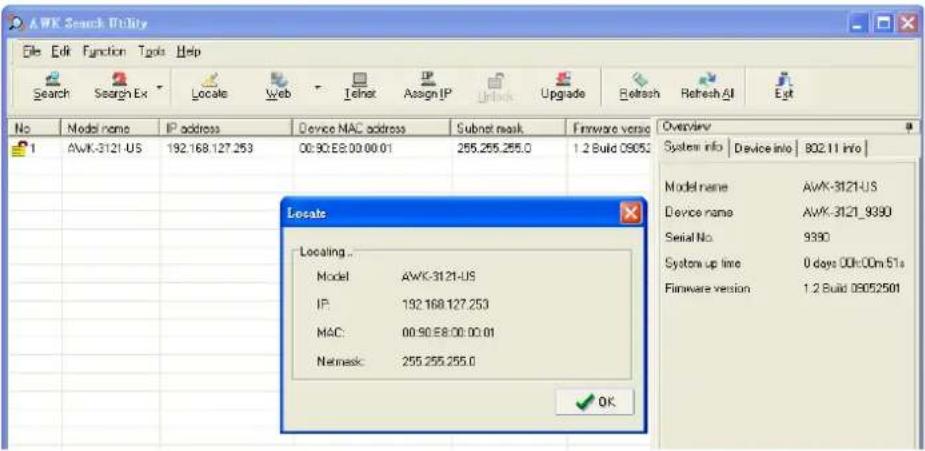Image resolution: width=925 pixels, height=451 pixels.
Task: Click the 1.2 Build firmware cell in table
Action: (611, 149)
